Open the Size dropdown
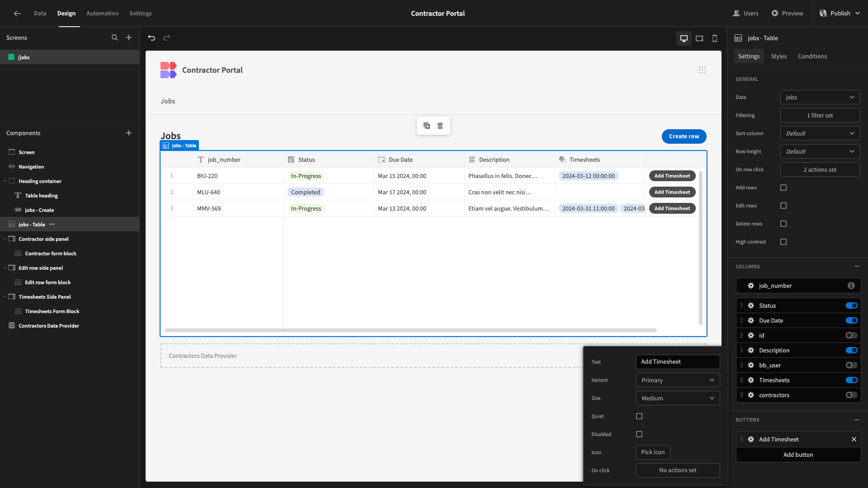The height and width of the screenshot is (488, 868). (x=678, y=399)
